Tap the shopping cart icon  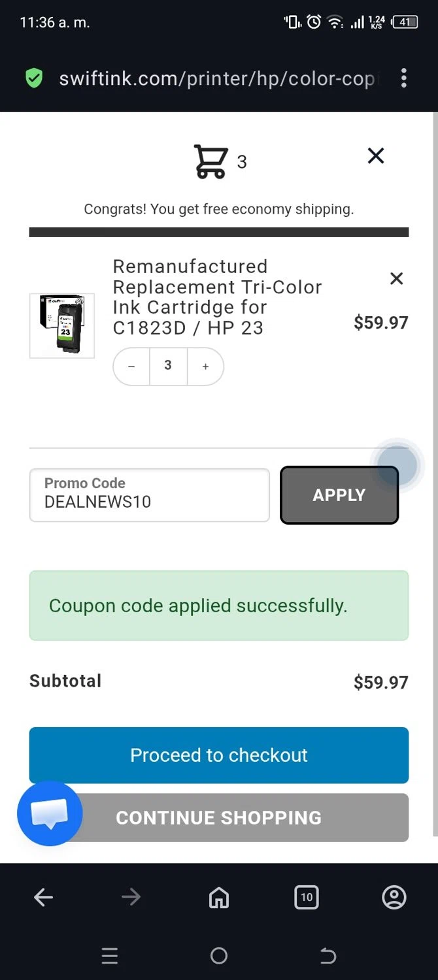[x=211, y=161]
